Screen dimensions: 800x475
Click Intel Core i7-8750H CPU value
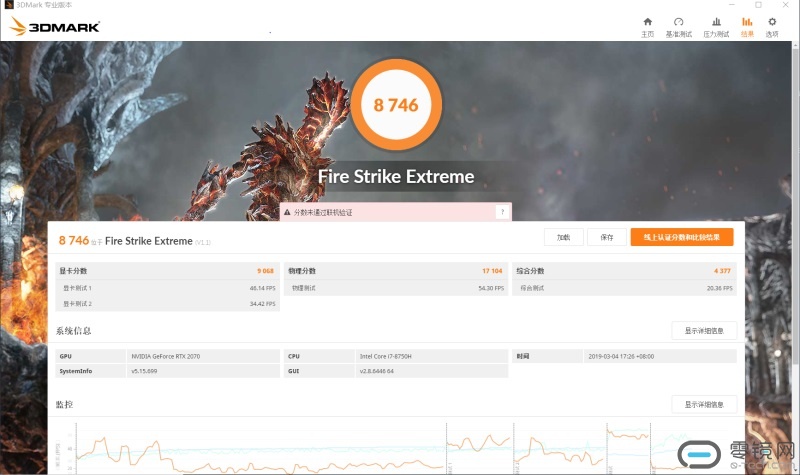click(385, 357)
